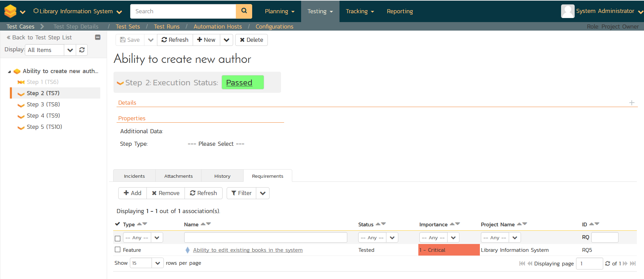Viewport: 644px width, 279px height.
Task: Click the Delete button
Action: point(251,40)
